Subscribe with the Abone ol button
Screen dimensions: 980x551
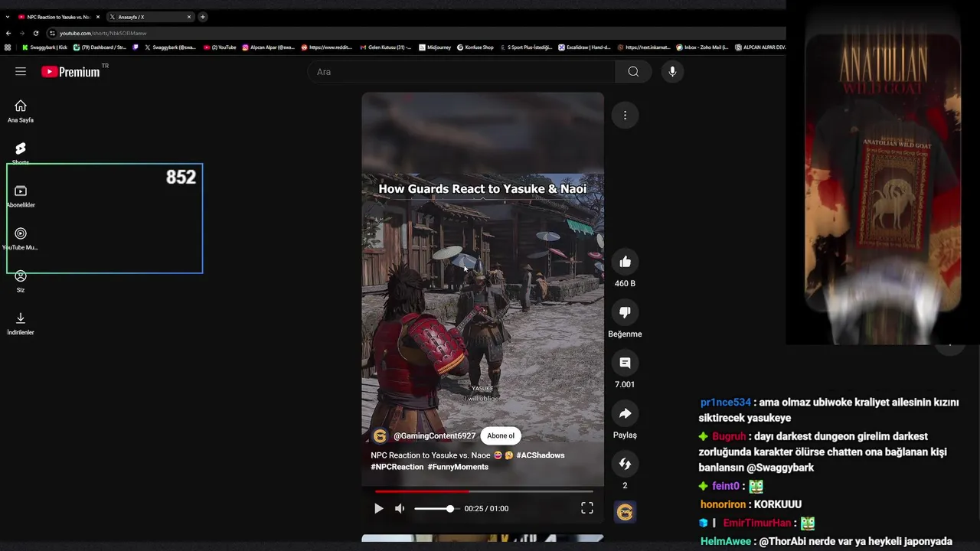(x=501, y=436)
